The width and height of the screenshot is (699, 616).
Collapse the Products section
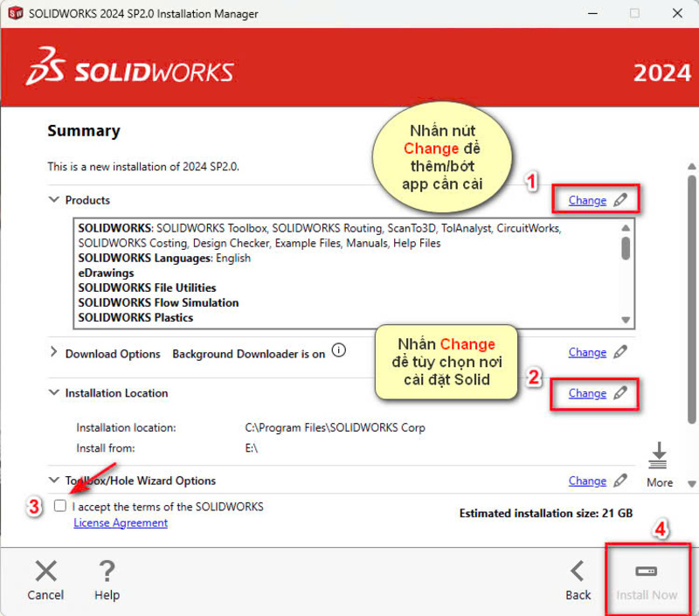tap(54, 200)
